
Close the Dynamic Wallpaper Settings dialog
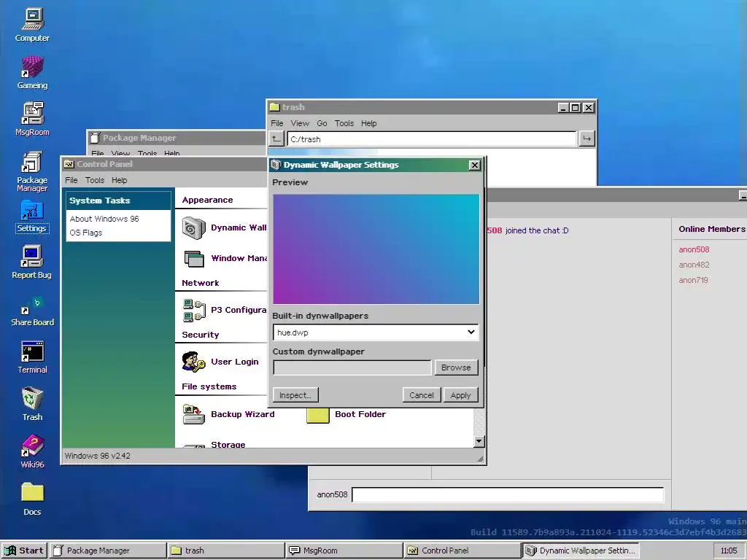(474, 165)
